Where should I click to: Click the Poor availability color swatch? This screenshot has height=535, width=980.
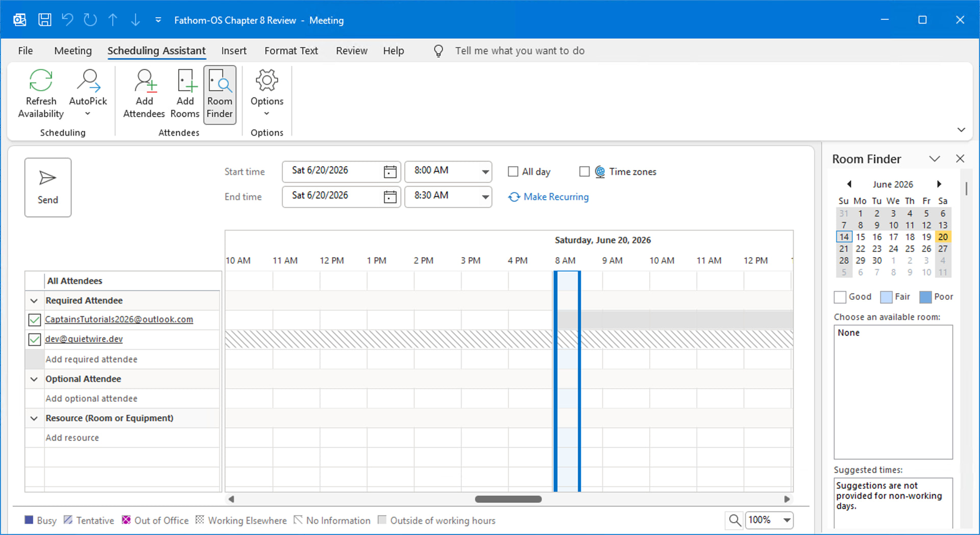tap(925, 297)
